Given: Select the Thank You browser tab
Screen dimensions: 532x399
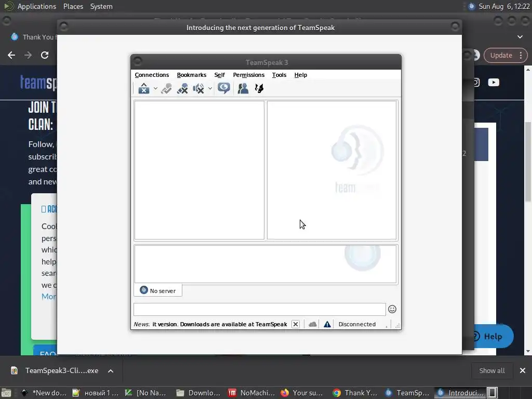Looking at the screenshot, I should tap(33, 37).
